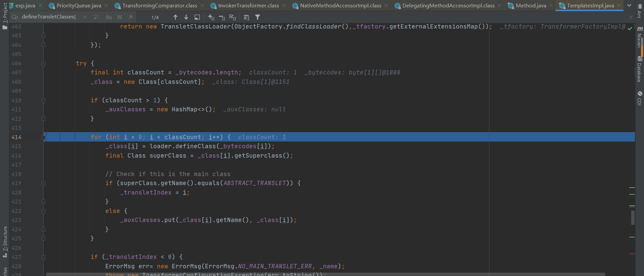Click the inspections green checkmark indicator
Screen dimensions: 644x276
(x=630, y=28)
